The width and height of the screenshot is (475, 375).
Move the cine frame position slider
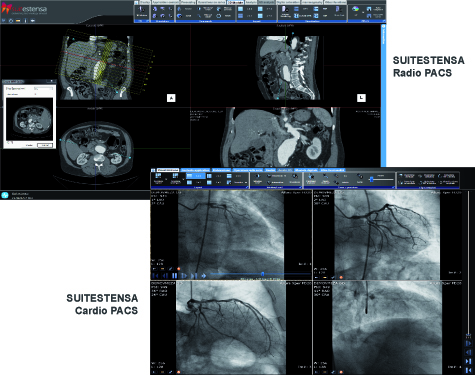(x=262, y=274)
